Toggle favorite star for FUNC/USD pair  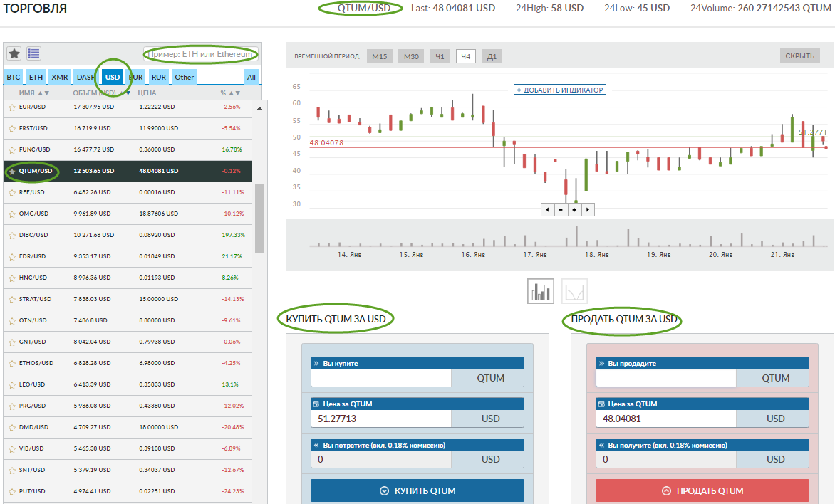click(x=12, y=150)
